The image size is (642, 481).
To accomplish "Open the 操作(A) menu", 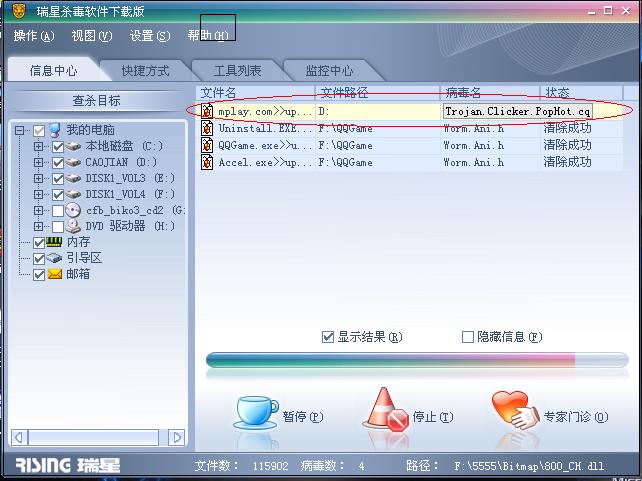I will click(34, 36).
